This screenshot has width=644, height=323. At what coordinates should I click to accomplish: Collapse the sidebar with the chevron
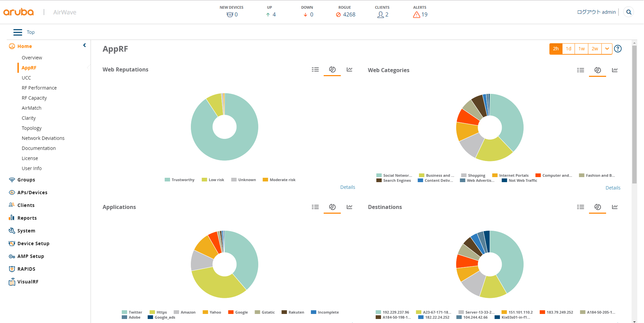tap(85, 45)
